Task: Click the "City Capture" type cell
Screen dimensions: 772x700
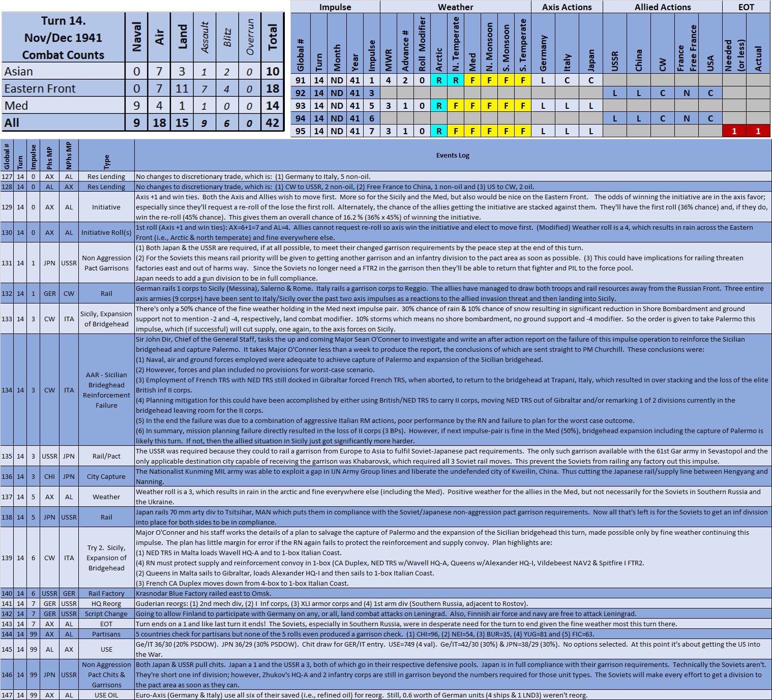Action: click(106, 476)
